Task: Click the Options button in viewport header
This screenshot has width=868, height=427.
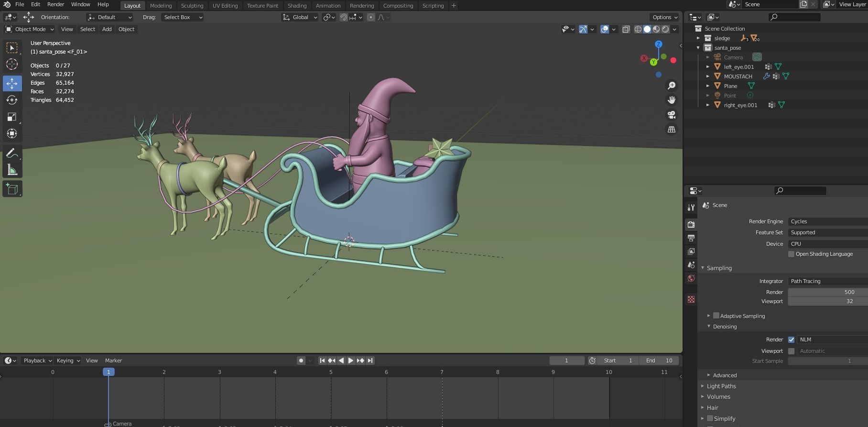Action: coord(665,17)
